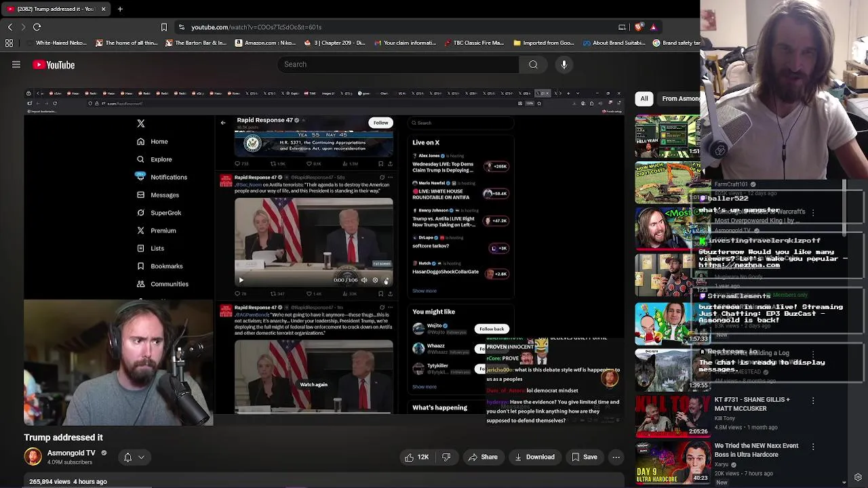868x488 pixels.
Task: Select the All filter chip
Action: (x=644, y=98)
